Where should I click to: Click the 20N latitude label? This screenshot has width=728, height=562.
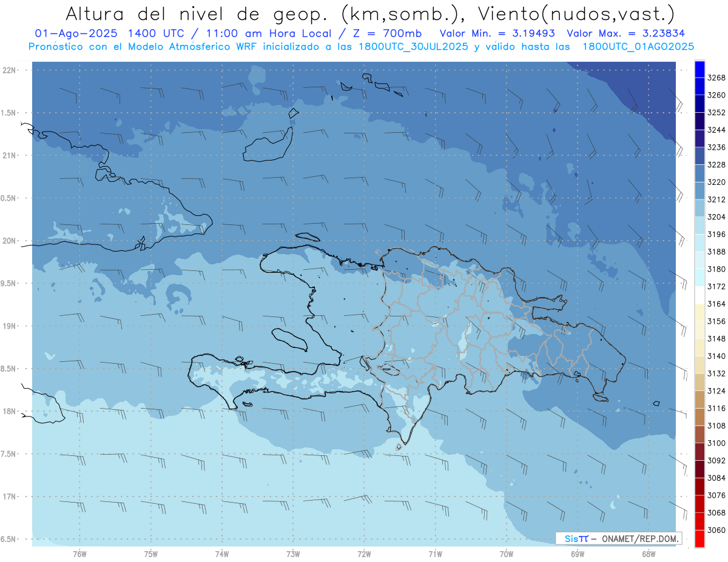(x=9, y=241)
